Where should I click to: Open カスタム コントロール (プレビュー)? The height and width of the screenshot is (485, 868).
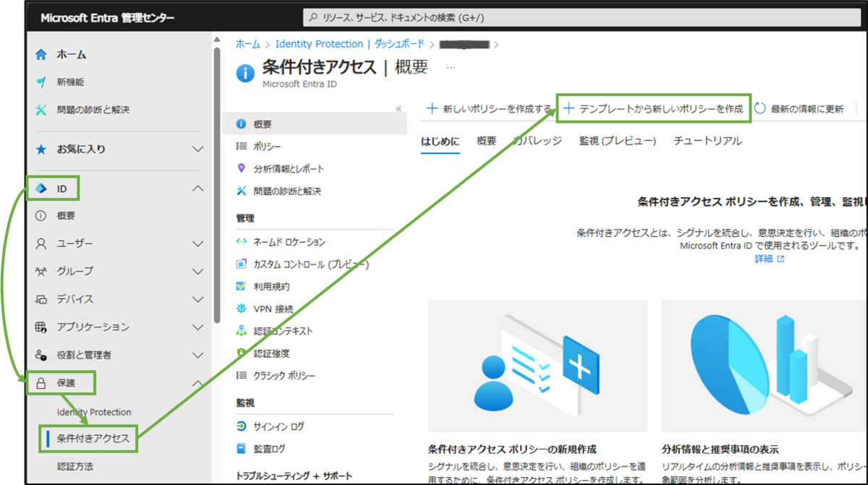[x=311, y=265]
